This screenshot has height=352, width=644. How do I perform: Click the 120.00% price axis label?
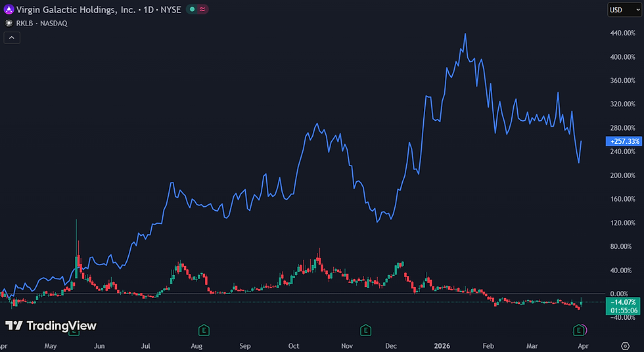[623, 223]
